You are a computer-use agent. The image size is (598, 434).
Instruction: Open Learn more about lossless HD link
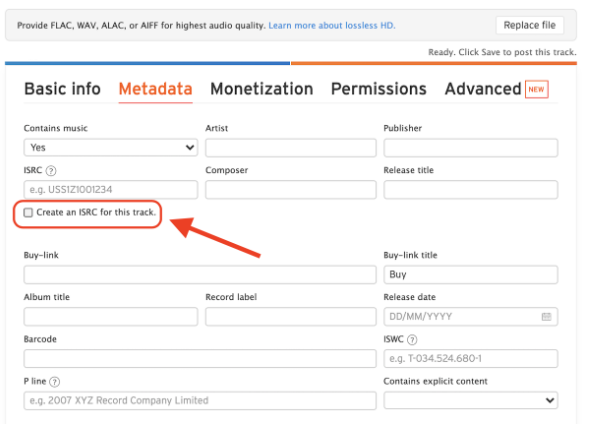(x=332, y=26)
